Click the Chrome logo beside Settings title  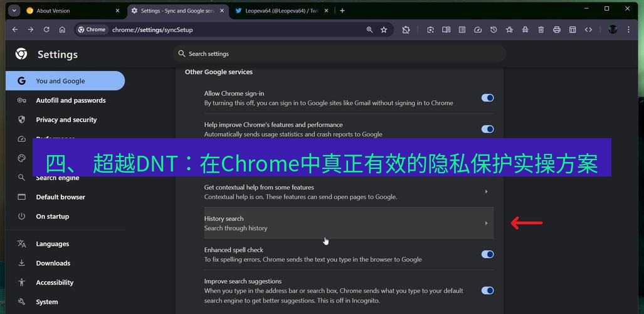(x=21, y=54)
